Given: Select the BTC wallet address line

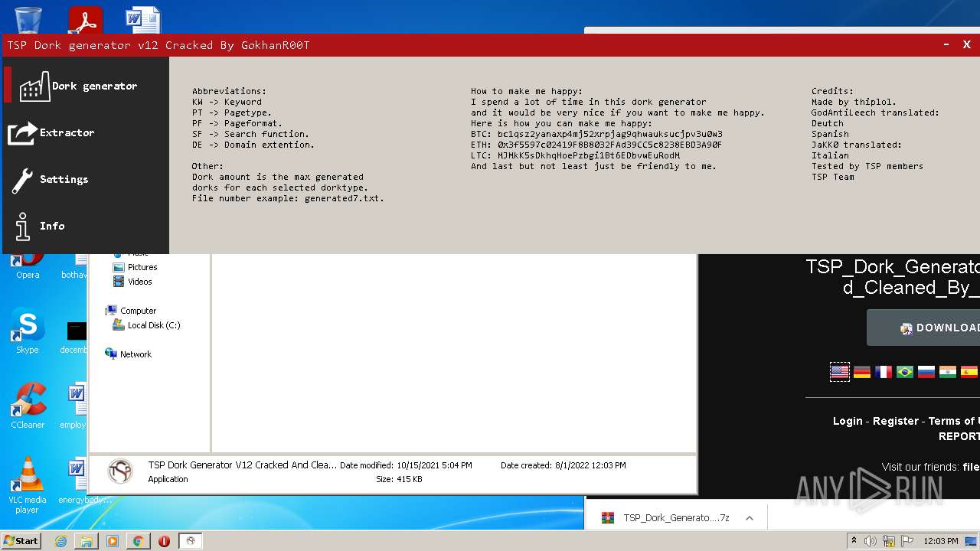Looking at the screenshot, I should pyautogui.click(x=596, y=134).
